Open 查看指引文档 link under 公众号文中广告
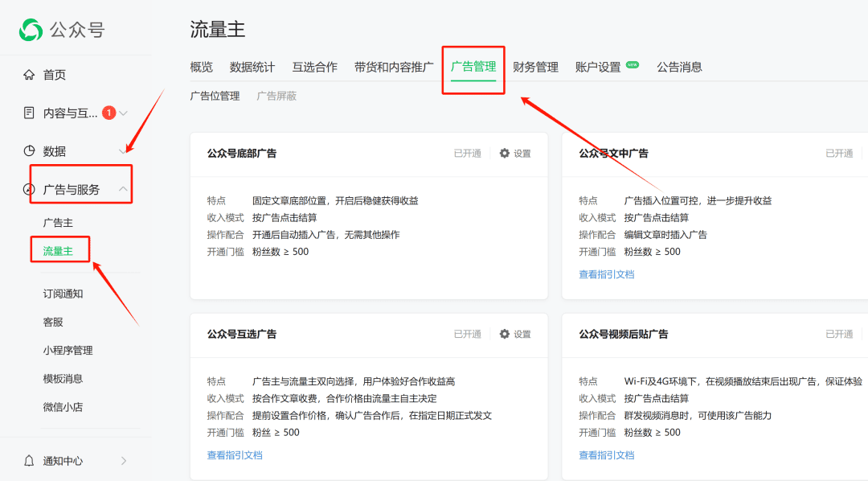Image resolution: width=868 pixels, height=481 pixels. [x=606, y=274]
